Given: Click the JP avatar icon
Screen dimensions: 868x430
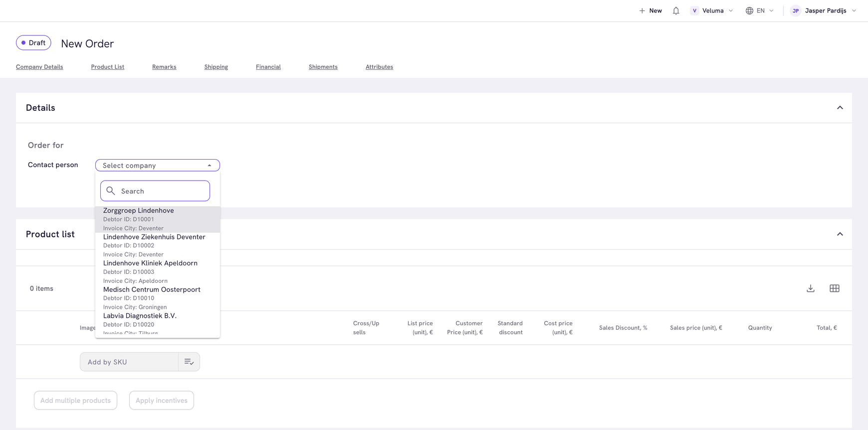Looking at the screenshot, I should click(x=796, y=10).
